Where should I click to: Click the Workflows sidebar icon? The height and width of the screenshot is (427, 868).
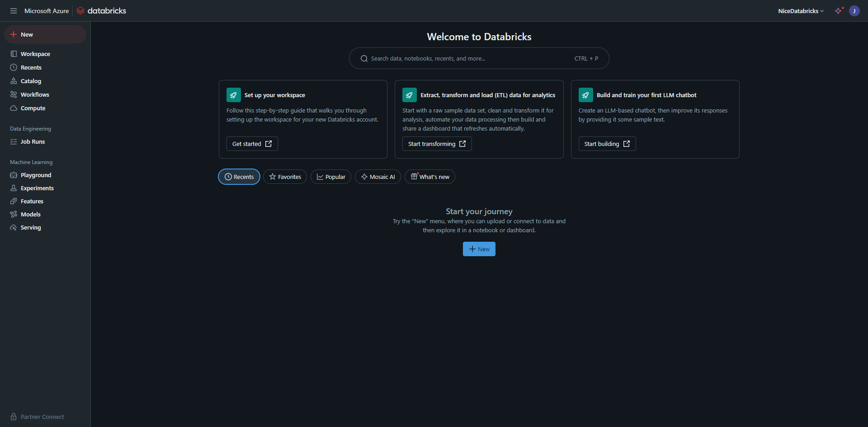click(x=14, y=94)
